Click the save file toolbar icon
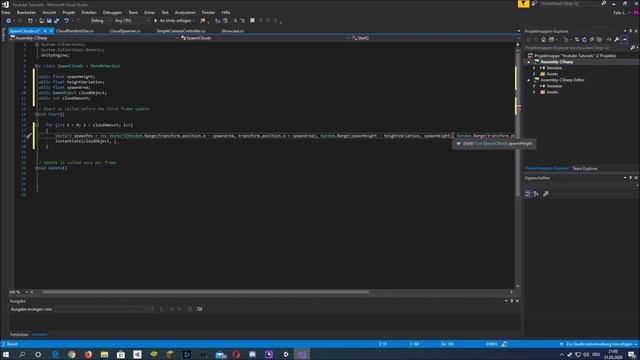The height and width of the screenshot is (360, 640). (x=49, y=21)
